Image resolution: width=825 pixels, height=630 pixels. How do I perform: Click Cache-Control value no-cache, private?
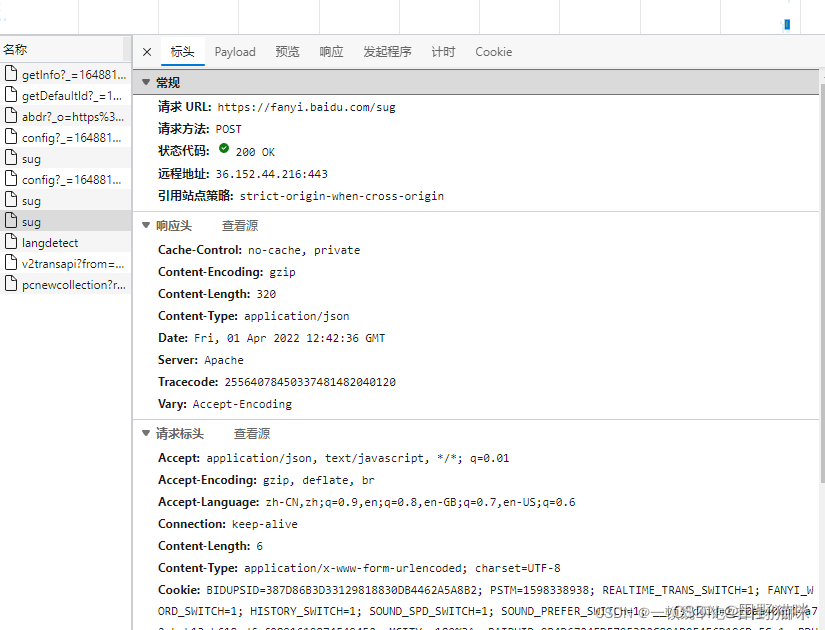[304, 251]
